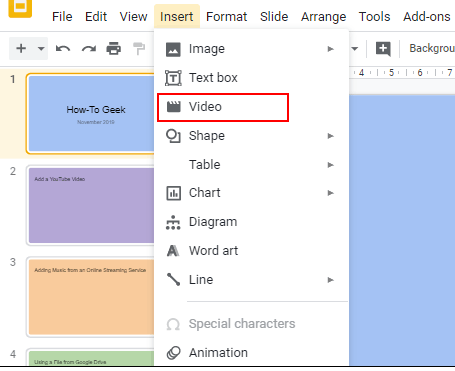The width and height of the screenshot is (455, 371).
Task: Open the Add-ons menu
Action: [427, 16]
